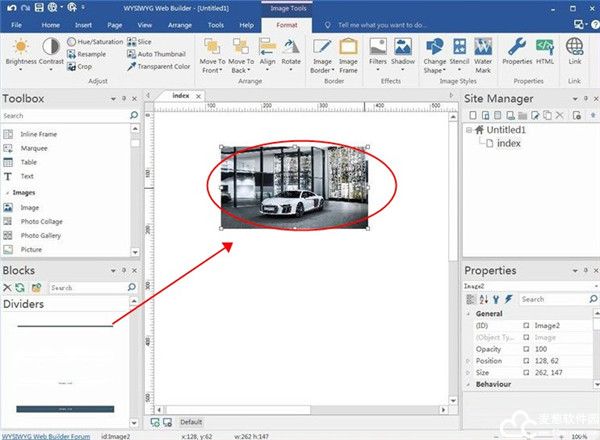This screenshot has width=600, height=440.
Task: Open the Tools ribbon tab
Action: (x=215, y=25)
